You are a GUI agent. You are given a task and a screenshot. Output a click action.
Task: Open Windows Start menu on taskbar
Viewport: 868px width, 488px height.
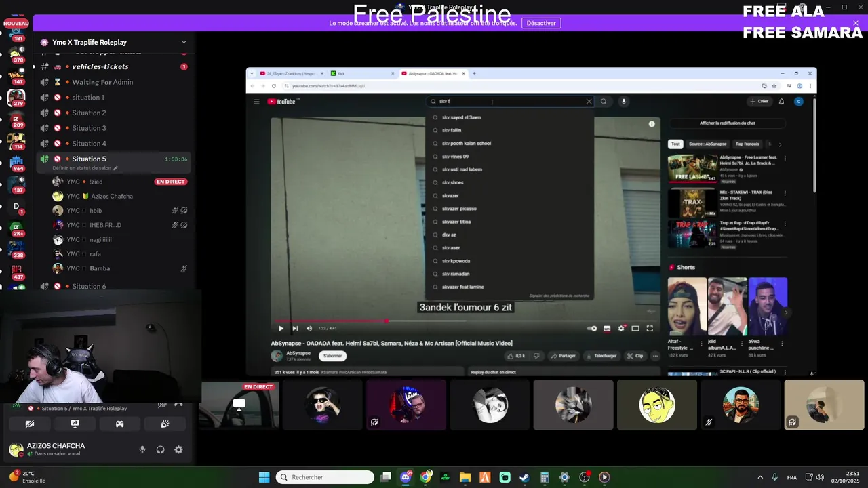(264, 477)
